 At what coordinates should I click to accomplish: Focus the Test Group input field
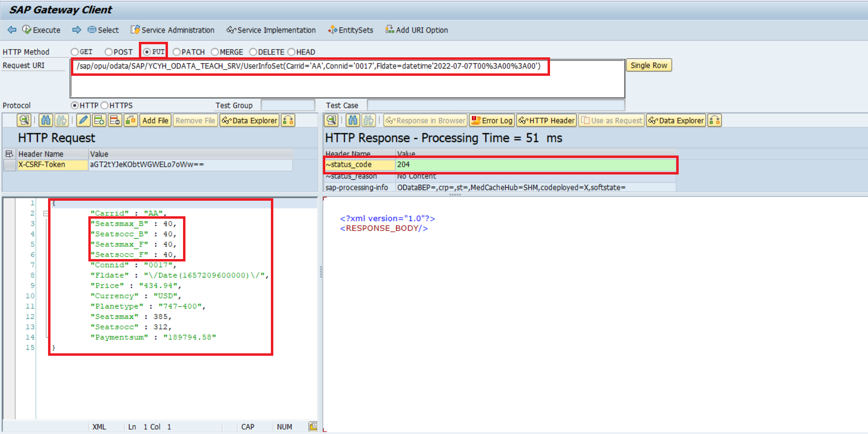(288, 105)
